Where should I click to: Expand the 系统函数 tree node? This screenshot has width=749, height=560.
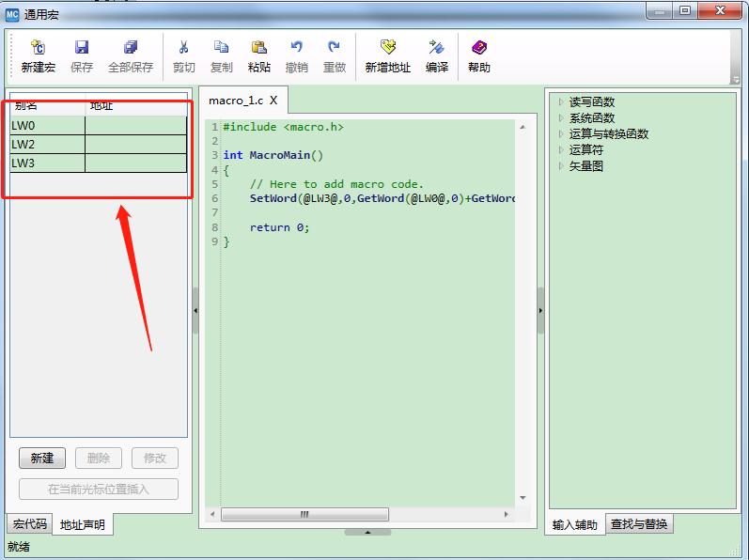pos(561,118)
